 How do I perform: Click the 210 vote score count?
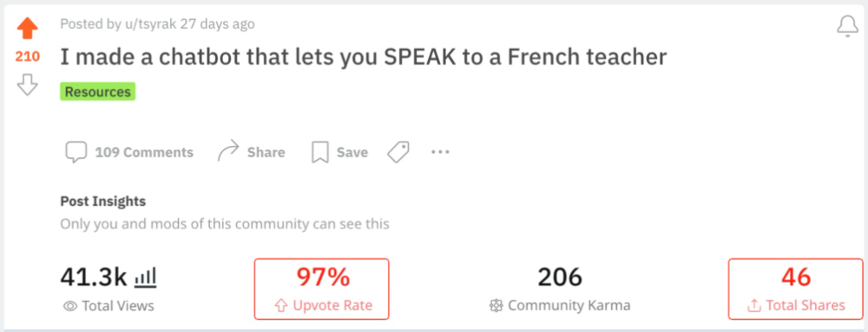click(x=27, y=56)
